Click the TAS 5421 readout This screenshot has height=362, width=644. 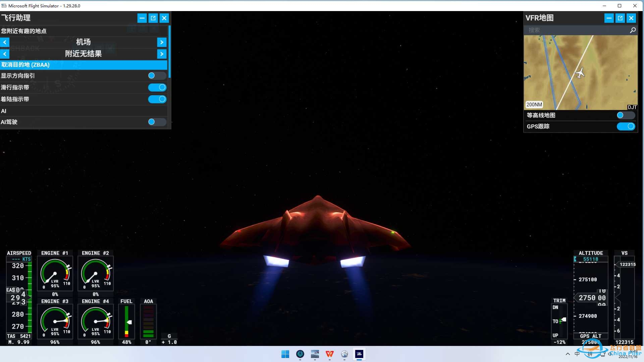(19, 336)
